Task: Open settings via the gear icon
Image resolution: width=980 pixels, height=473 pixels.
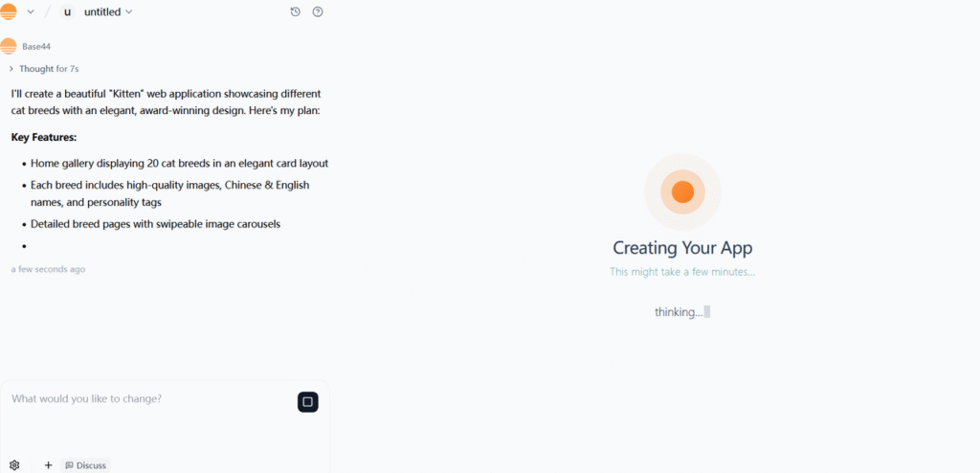Action: [14, 465]
